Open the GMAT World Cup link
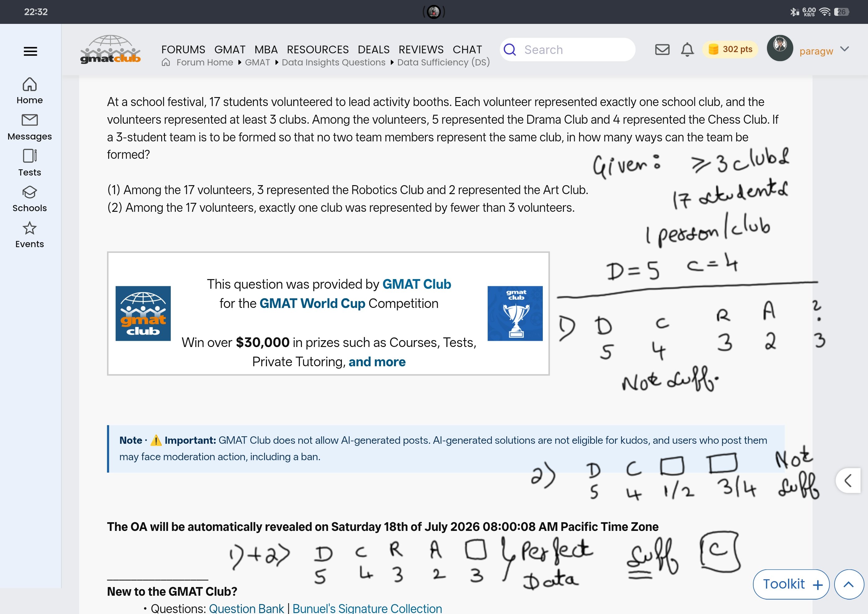This screenshot has height=614, width=868. point(312,303)
